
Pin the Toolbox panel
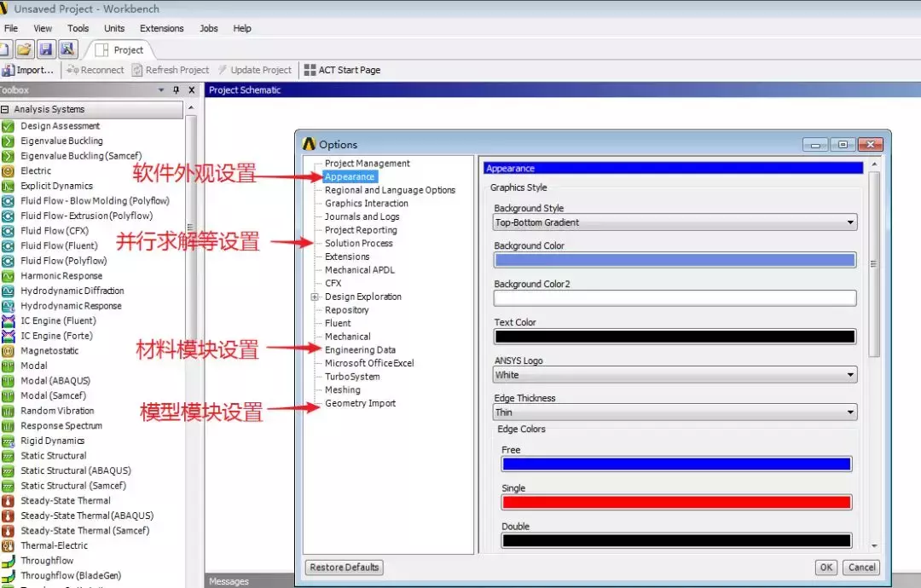point(177,89)
